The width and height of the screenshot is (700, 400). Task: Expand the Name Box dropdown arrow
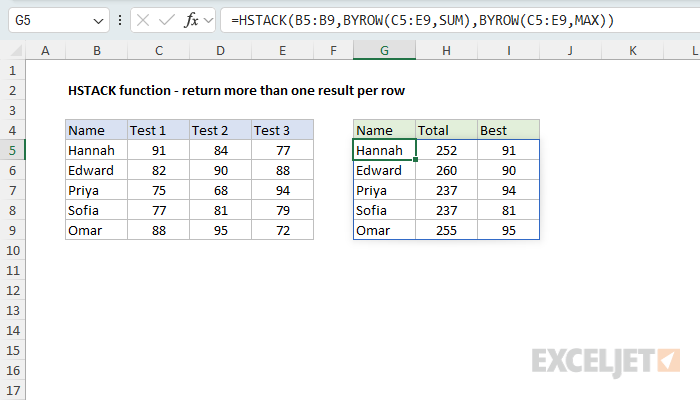[x=98, y=21]
